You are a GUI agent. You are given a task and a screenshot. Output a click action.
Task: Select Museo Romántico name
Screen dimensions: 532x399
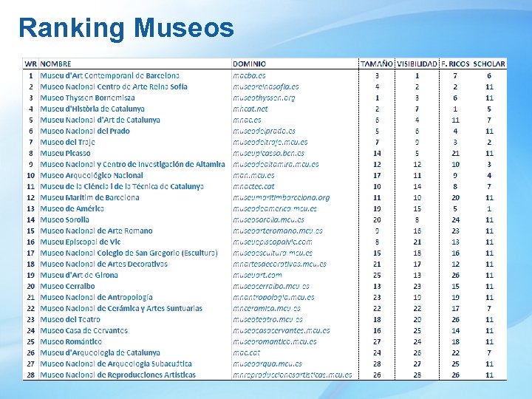pos(71,341)
